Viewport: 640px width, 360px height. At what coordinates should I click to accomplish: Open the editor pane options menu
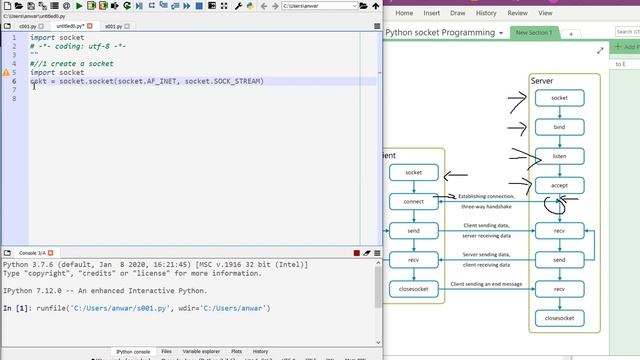pos(377,26)
